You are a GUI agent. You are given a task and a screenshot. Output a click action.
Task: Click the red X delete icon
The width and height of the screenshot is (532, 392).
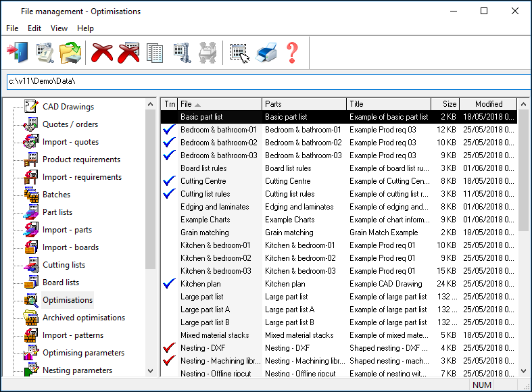tap(102, 53)
